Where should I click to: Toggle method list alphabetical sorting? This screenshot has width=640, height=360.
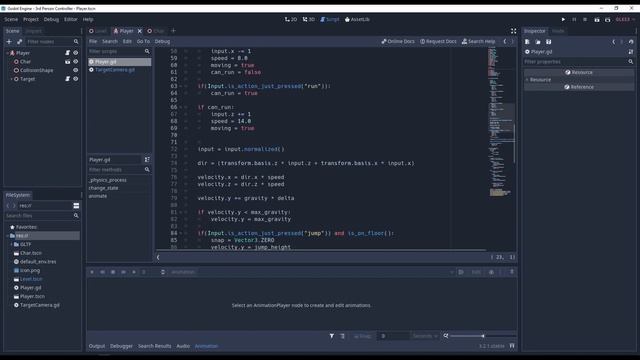pos(147,160)
